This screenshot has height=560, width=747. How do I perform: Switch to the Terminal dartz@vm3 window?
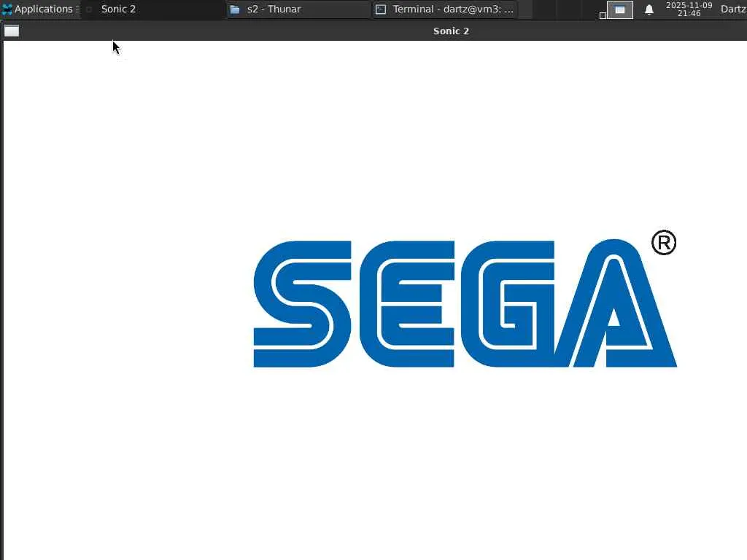(x=444, y=9)
